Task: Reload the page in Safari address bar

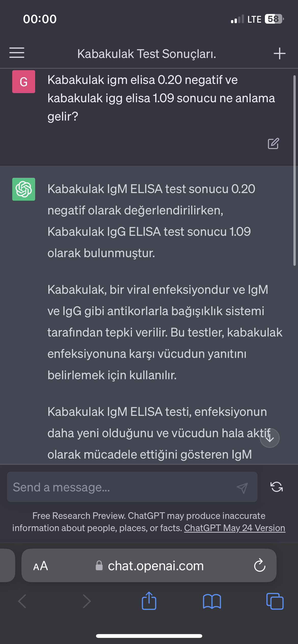Action: click(260, 565)
